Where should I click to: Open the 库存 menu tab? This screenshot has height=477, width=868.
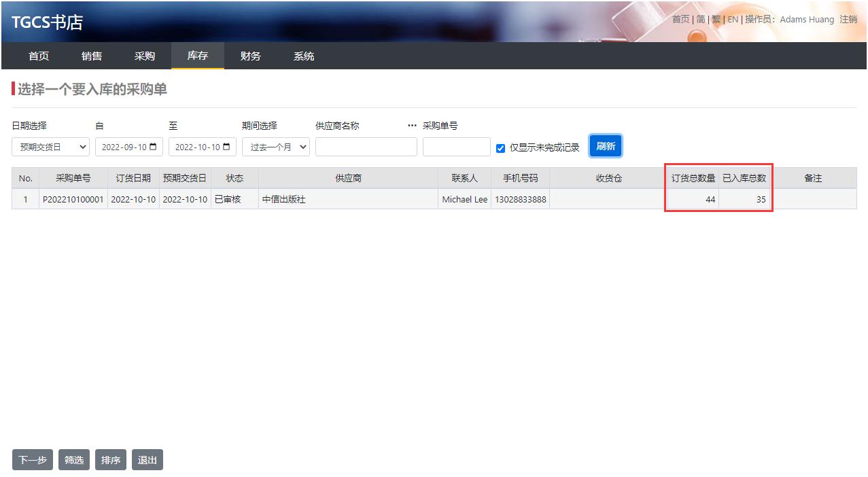tap(197, 56)
